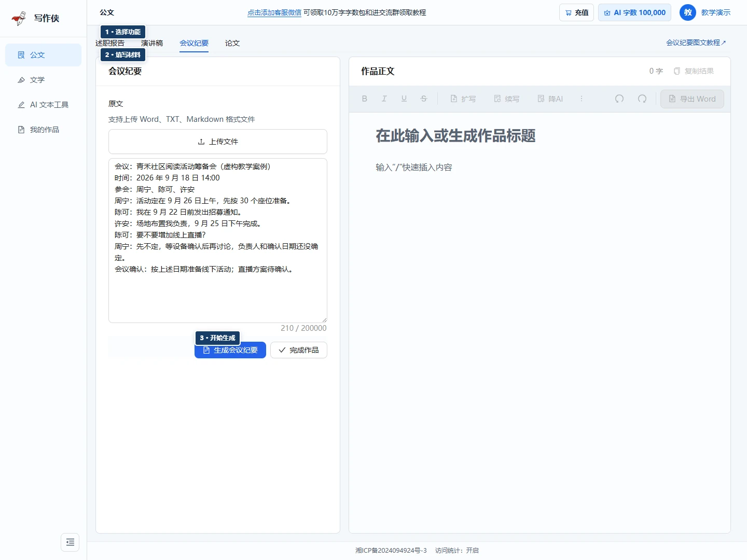Click inside the meeting notes text area
The width and height of the screenshot is (747, 560).
point(218,241)
